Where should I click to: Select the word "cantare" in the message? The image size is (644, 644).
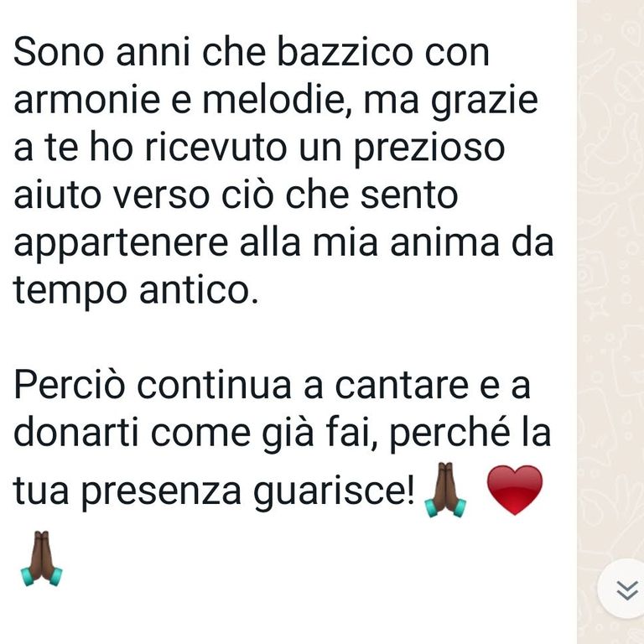[402, 387]
